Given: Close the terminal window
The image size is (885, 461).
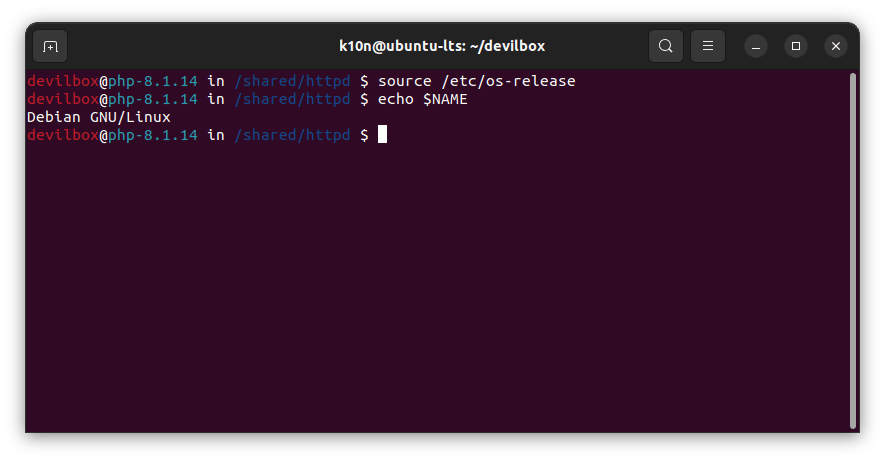Looking at the screenshot, I should 836,46.
